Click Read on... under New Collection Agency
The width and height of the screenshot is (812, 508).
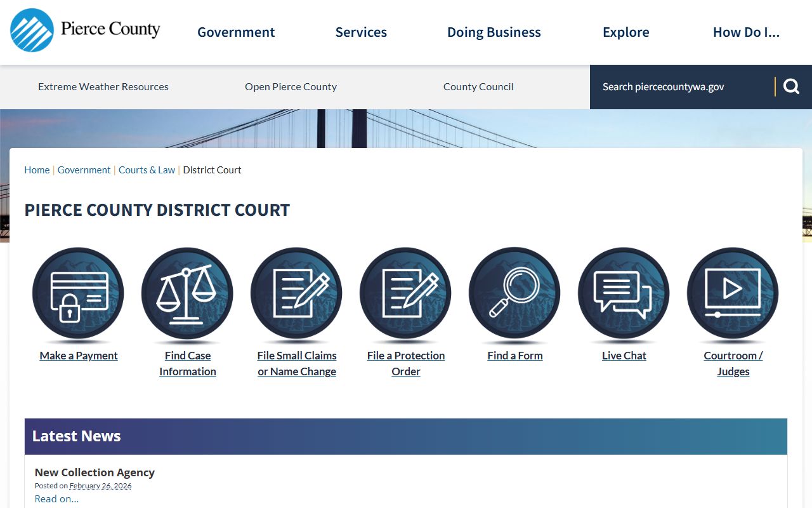(x=56, y=498)
